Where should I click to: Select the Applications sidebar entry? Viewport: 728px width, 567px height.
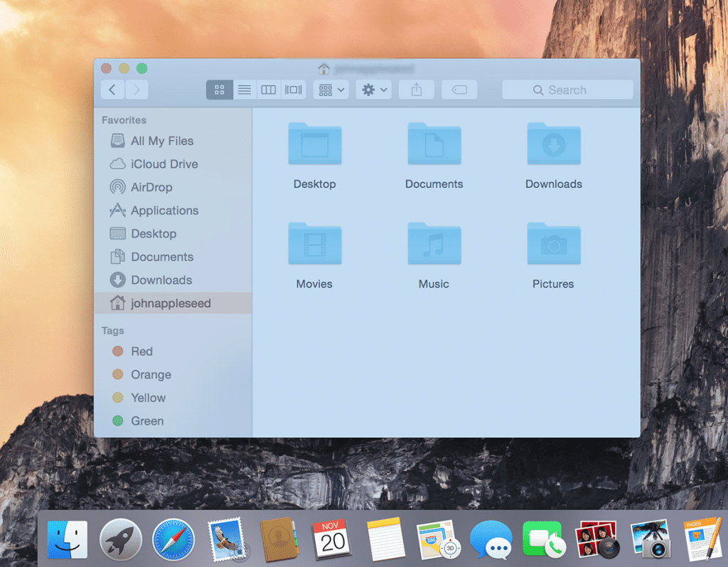(x=164, y=210)
